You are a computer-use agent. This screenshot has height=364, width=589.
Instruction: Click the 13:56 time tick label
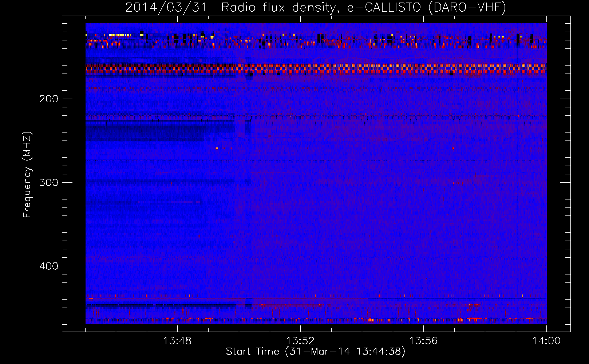pyautogui.click(x=423, y=341)
